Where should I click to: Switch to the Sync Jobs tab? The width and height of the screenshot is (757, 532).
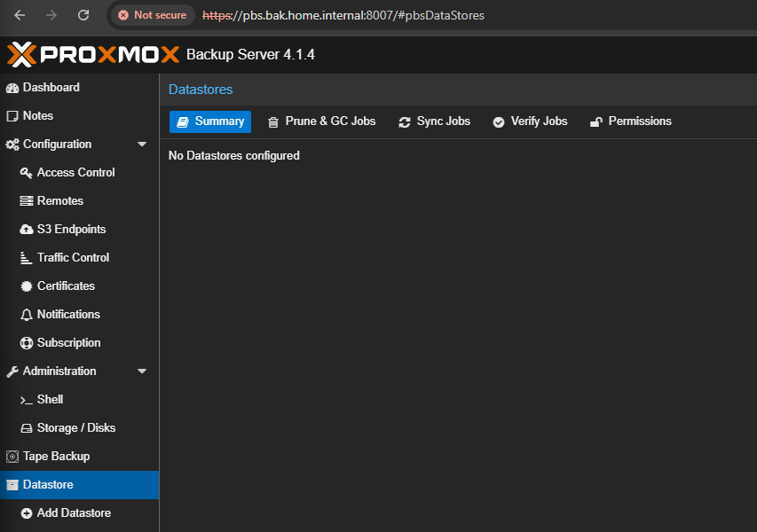[x=434, y=121]
